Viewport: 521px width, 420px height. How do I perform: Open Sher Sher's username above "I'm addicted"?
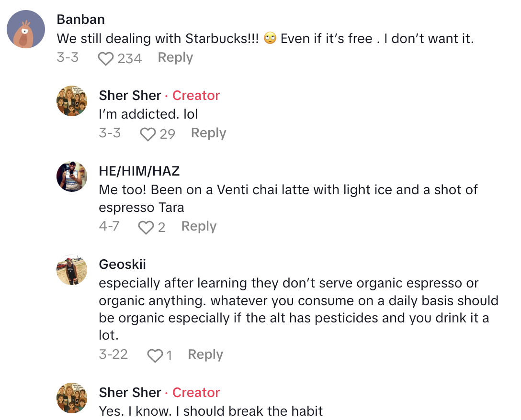130,95
